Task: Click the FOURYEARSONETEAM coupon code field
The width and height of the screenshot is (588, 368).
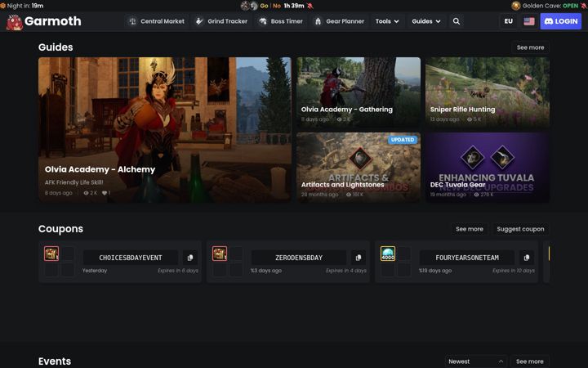Action: pos(467,258)
